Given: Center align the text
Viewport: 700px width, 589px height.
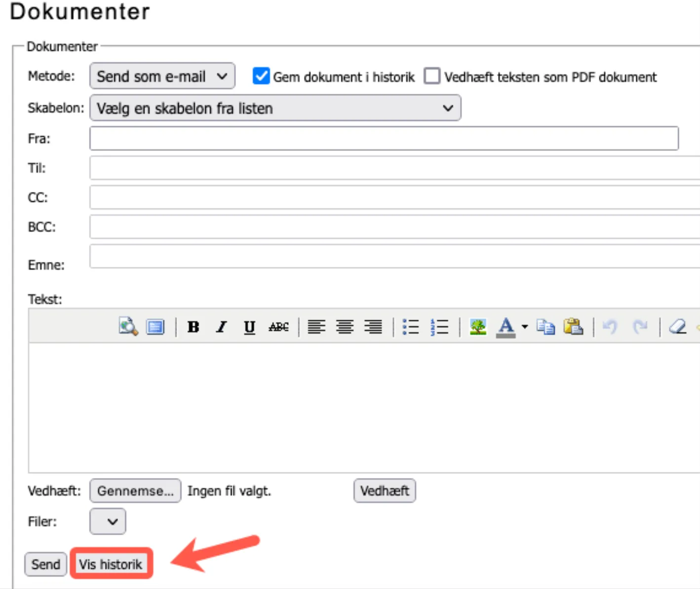Looking at the screenshot, I should (x=345, y=327).
